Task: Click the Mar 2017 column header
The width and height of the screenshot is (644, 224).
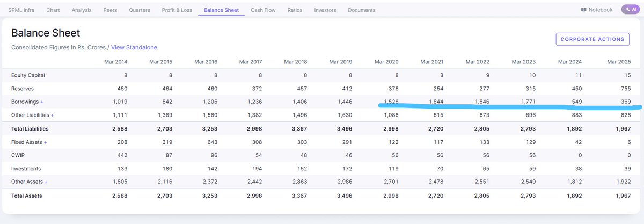Action: (251, 62)
